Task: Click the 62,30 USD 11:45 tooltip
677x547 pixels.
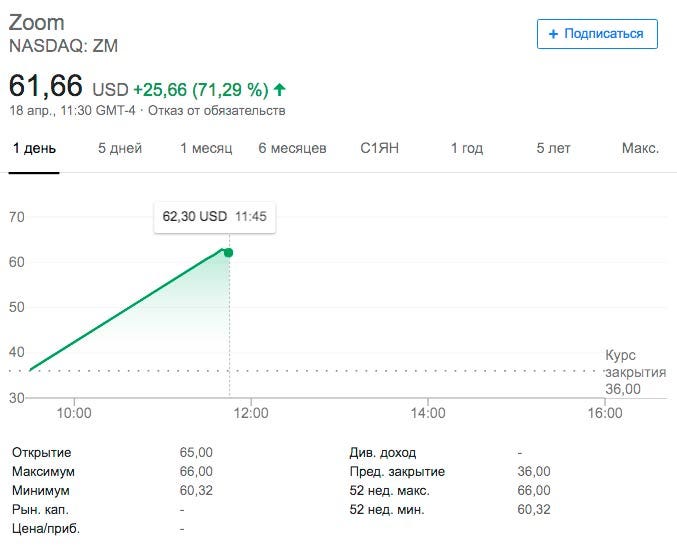Action: coord(215,217)
